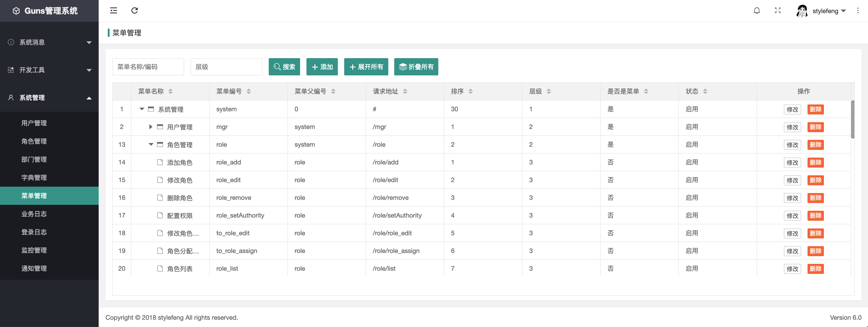The image size is (868, 327).
Task: Click the folder icon beside 角色管理 row
Action: point(160,145)
